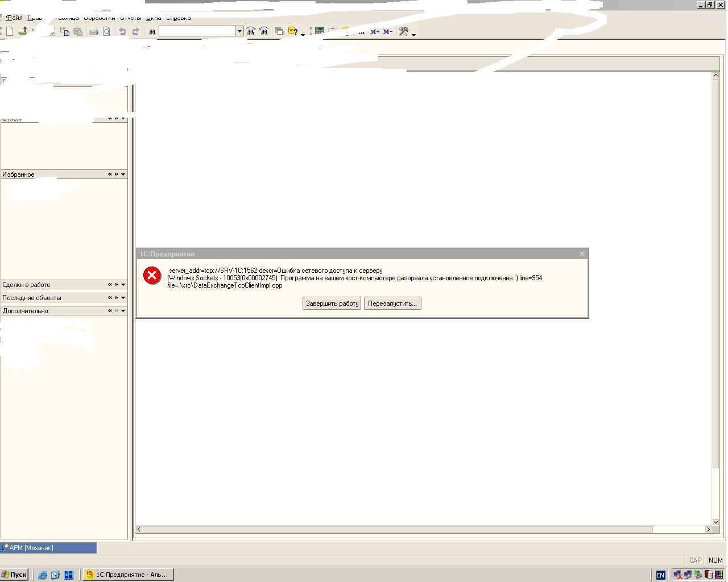Open the calendar toolbar icon
Viewport: 728px width, 582px height.
pyautogui.click(x=333, y=31)
